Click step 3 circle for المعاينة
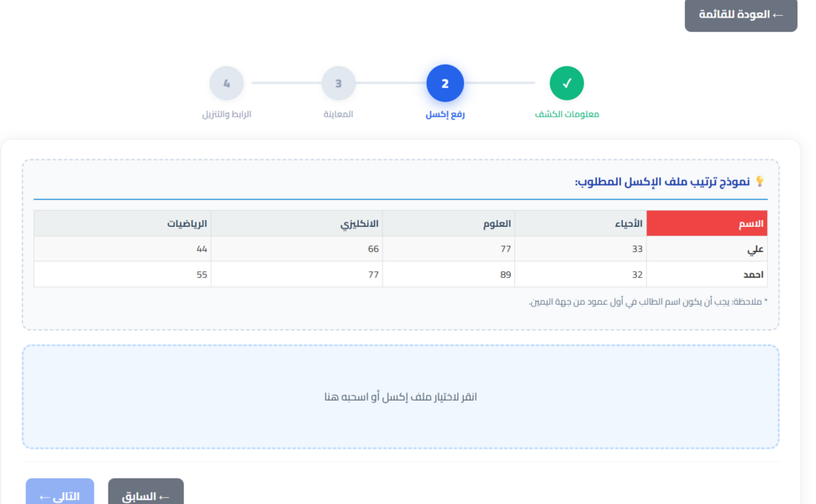This screenshot has width=816, height=504. tap(338, 83)
